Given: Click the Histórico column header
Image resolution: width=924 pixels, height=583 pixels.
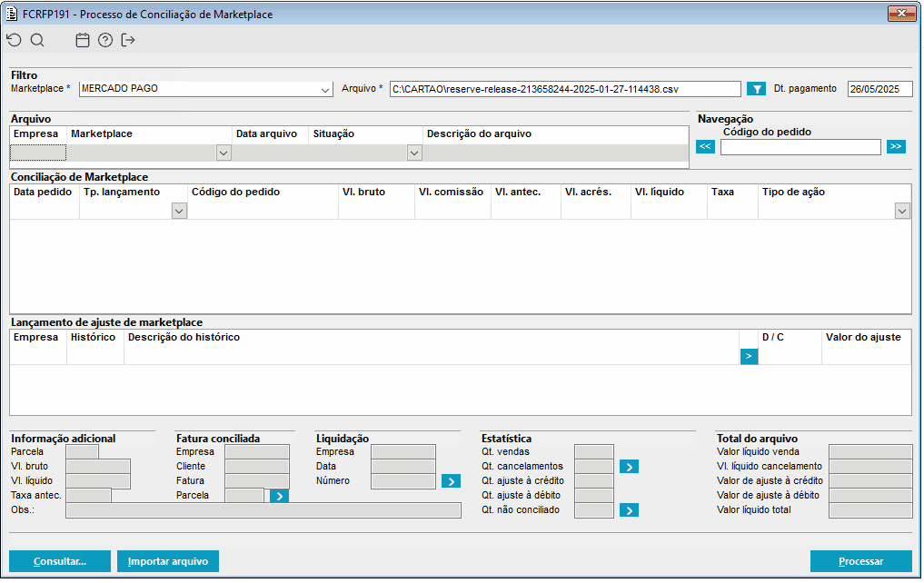Looking at the screenshot, I should (x=93, y=338).
